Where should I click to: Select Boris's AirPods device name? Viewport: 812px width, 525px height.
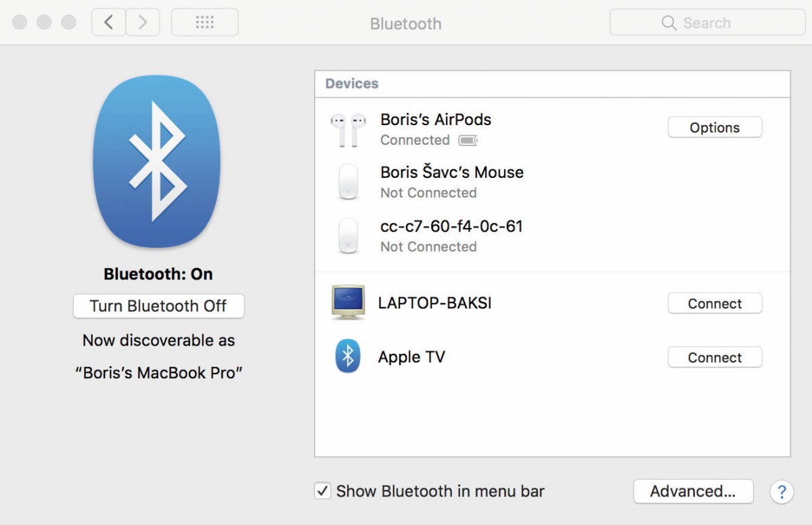pos(436,120)
